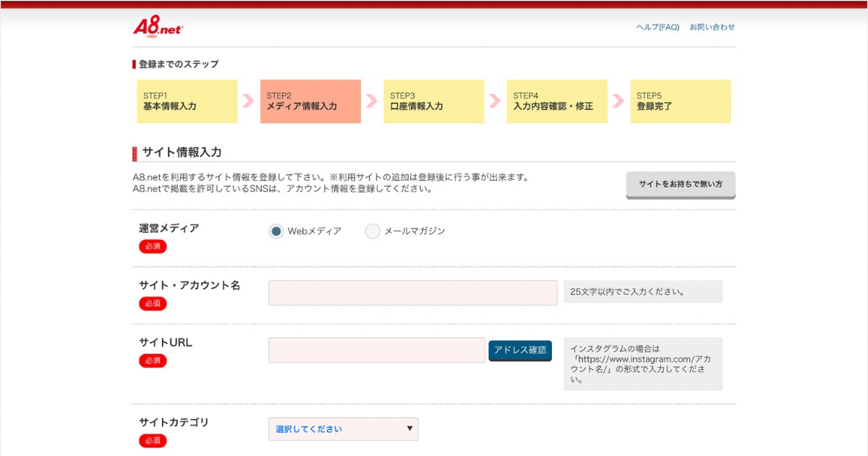Select the Webメディア radio button

pos(276,232)
